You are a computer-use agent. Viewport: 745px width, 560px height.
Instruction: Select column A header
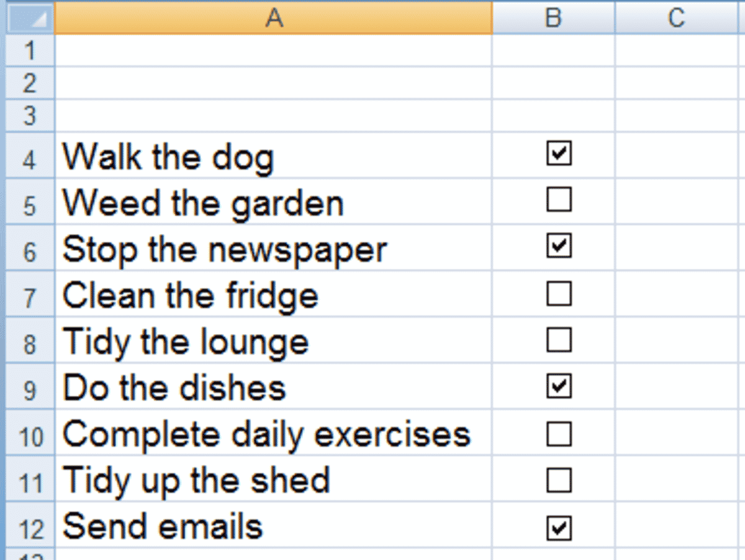pos(273,17)
